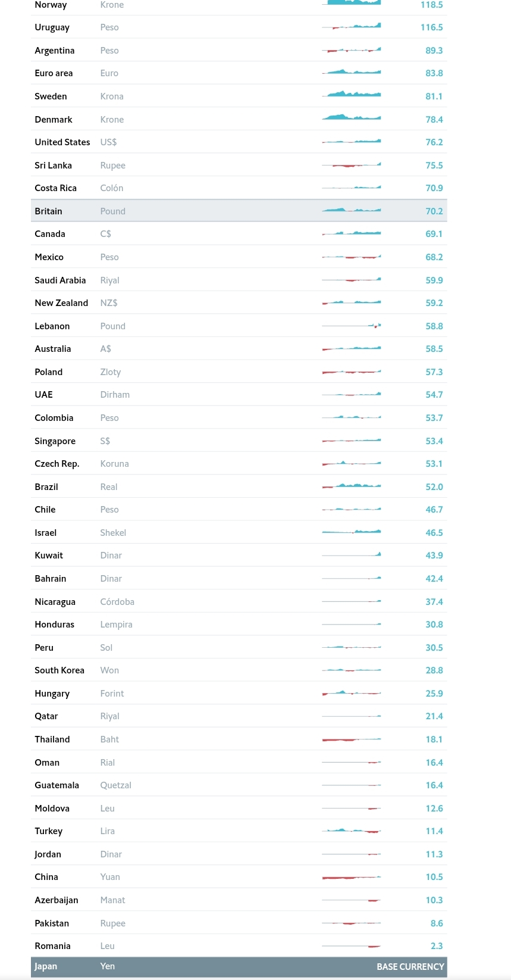Click the Japan base currency row
The width and height of the screenshot is (511, 980).
238,966
